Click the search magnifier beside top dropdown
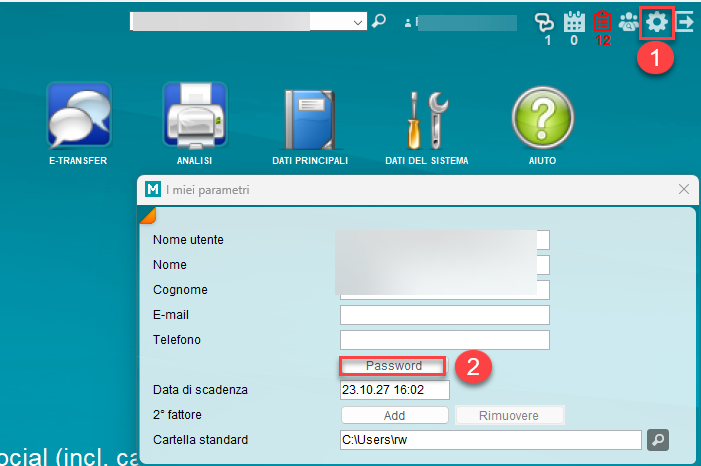This screenshot has height=466, width=701. [379, 21]
